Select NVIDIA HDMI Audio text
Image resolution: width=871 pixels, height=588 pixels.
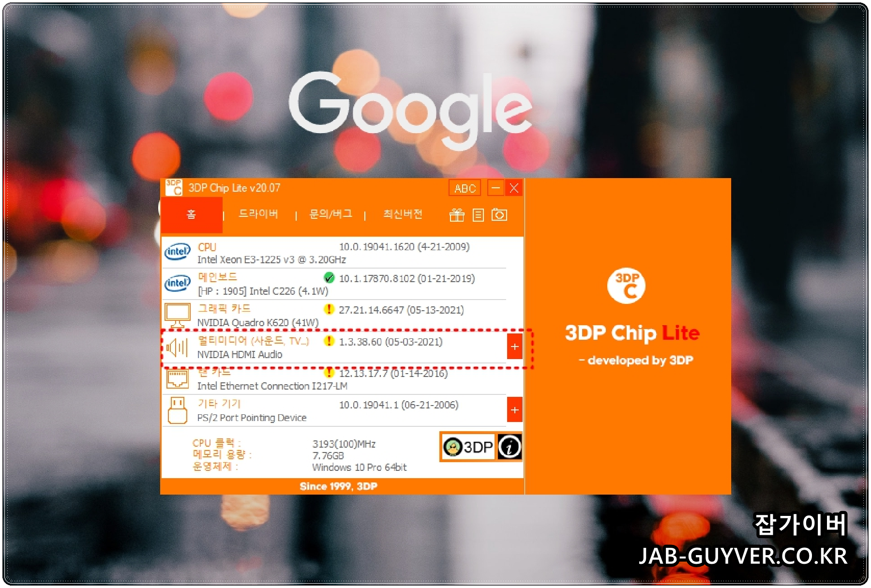240,355
